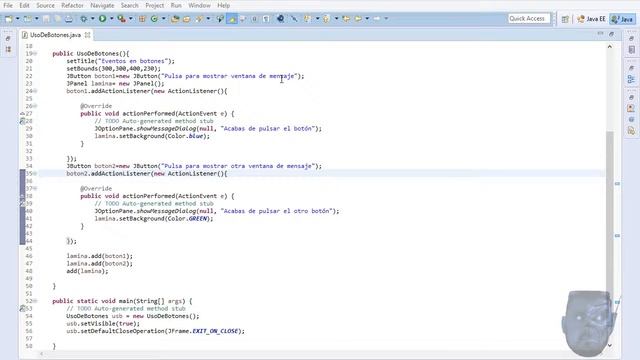Click the New Java Class green icon
This screenshot has width=640, height=360.
pos(154,19)
